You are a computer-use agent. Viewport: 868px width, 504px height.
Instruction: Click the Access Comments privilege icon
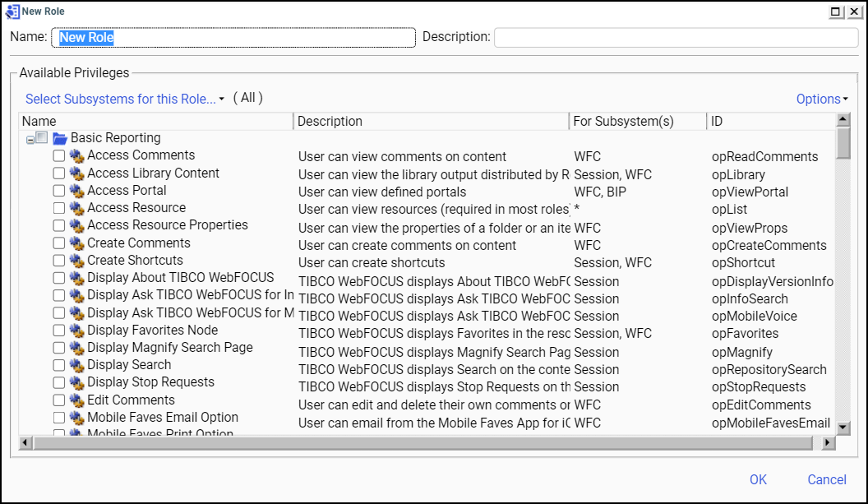coord(77,155)
